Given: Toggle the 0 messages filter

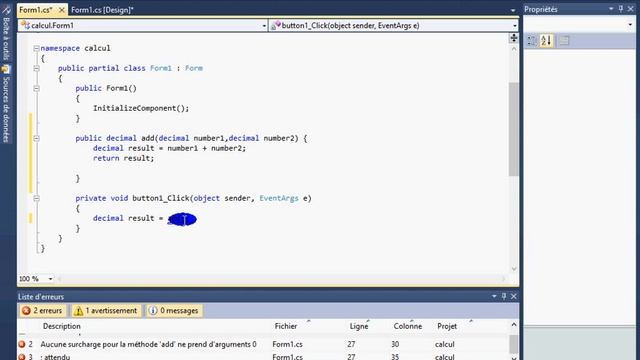Looking at the screenshot, I should tap(174, 311).
